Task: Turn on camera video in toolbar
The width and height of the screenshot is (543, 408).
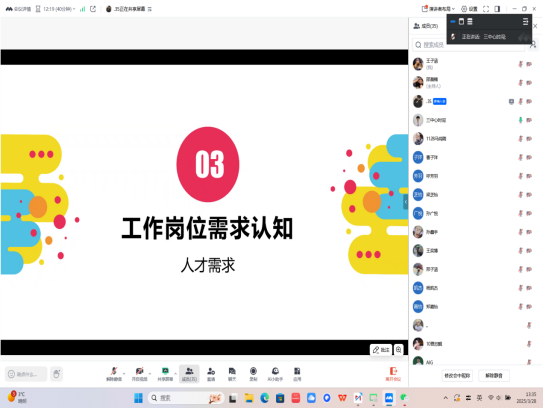Action: 139,374
